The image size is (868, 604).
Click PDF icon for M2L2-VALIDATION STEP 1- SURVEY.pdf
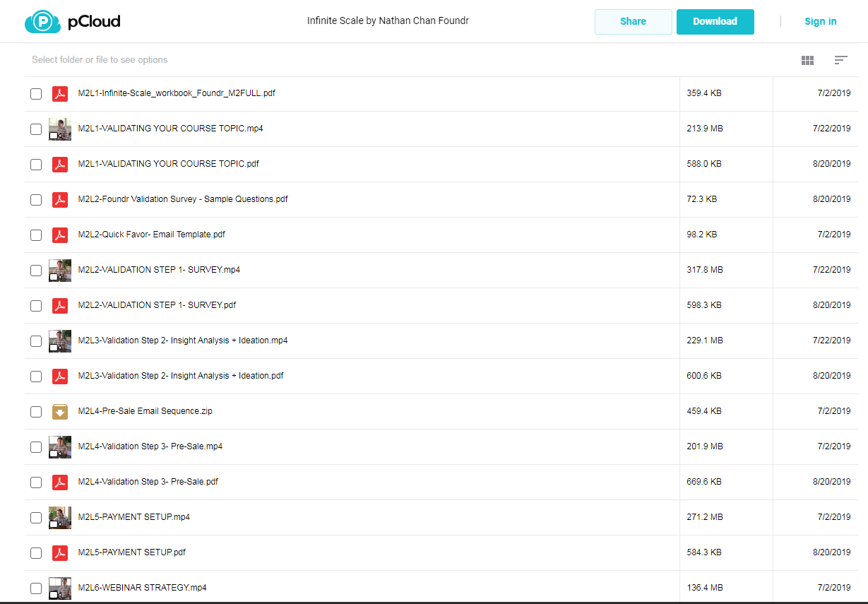click(60, 305)
